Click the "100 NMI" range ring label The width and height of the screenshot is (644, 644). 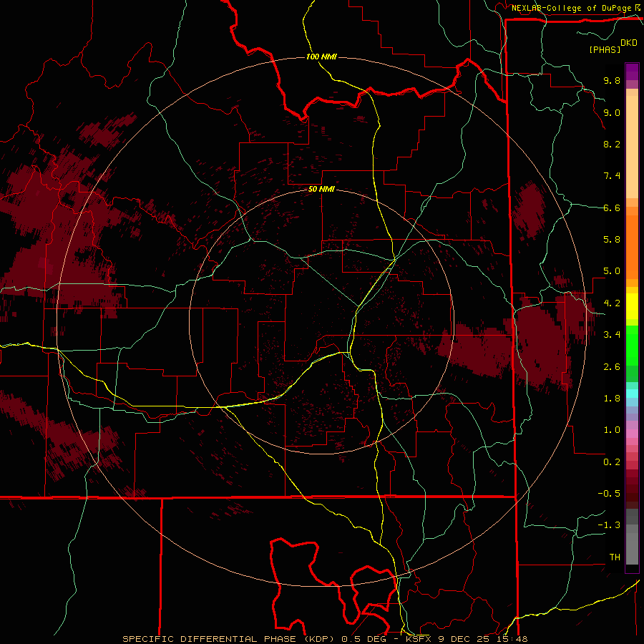tap(321, 57)
